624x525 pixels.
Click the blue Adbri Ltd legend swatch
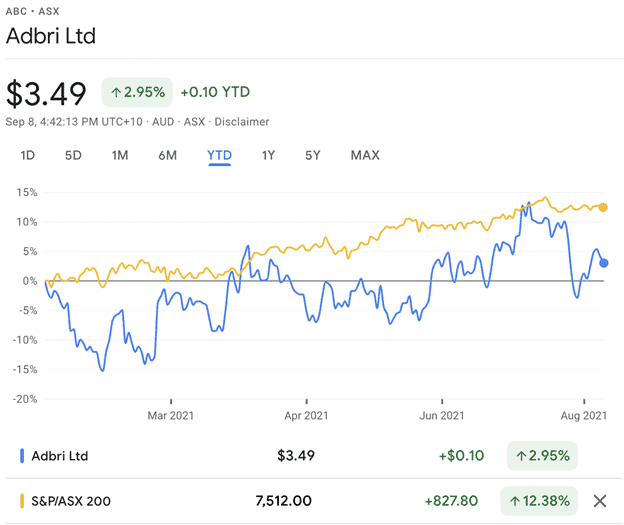(22, 456)
